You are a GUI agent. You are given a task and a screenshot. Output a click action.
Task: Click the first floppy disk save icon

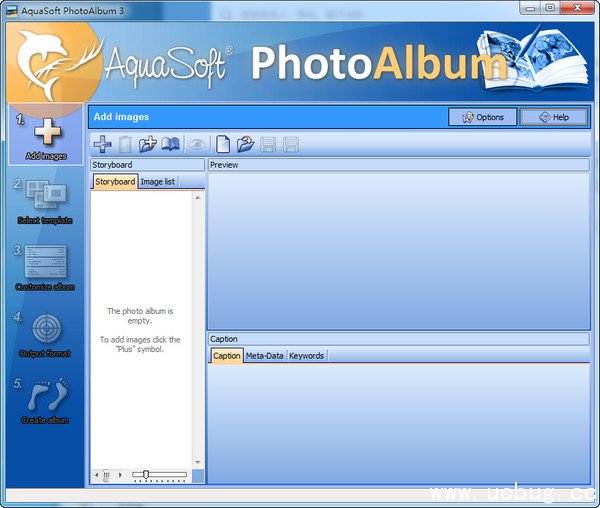click(x=268, y=144)
